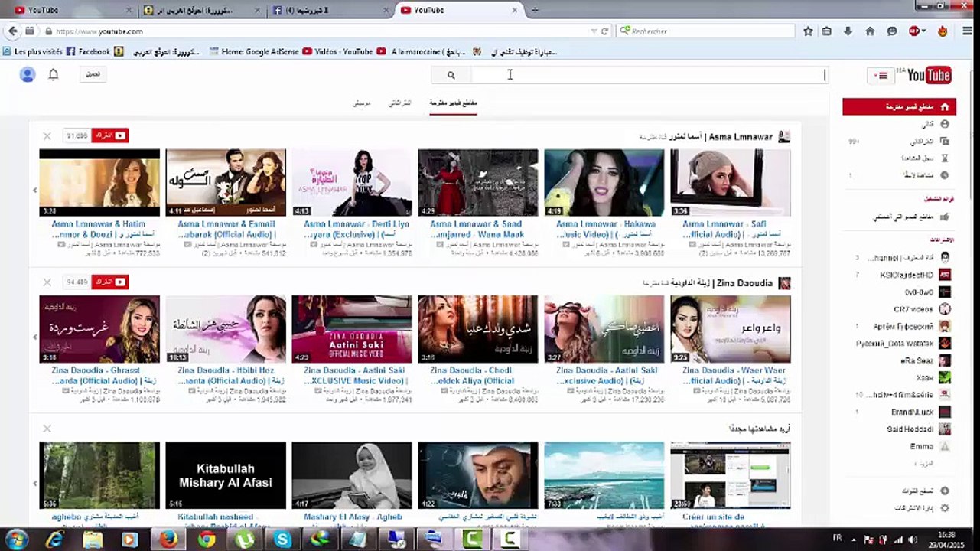Open the YouTube guide menu icon
980x551 pixels.
pos(882,75)
